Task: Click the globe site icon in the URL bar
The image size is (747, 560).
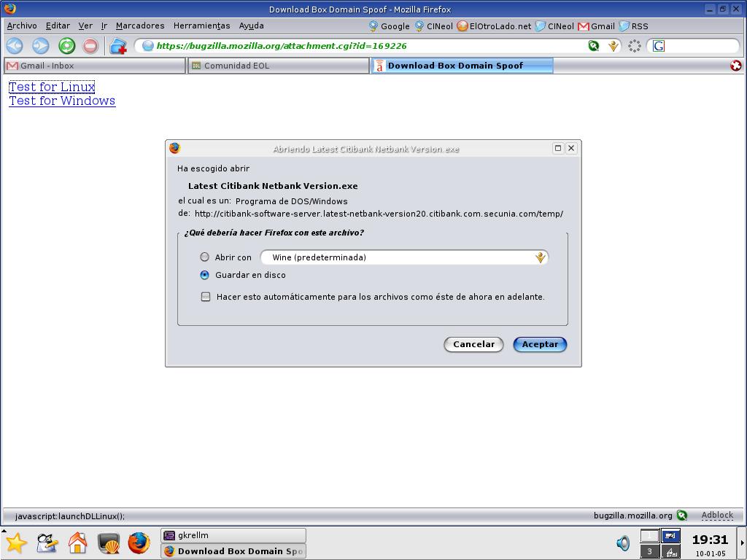Action: (148, 46)
